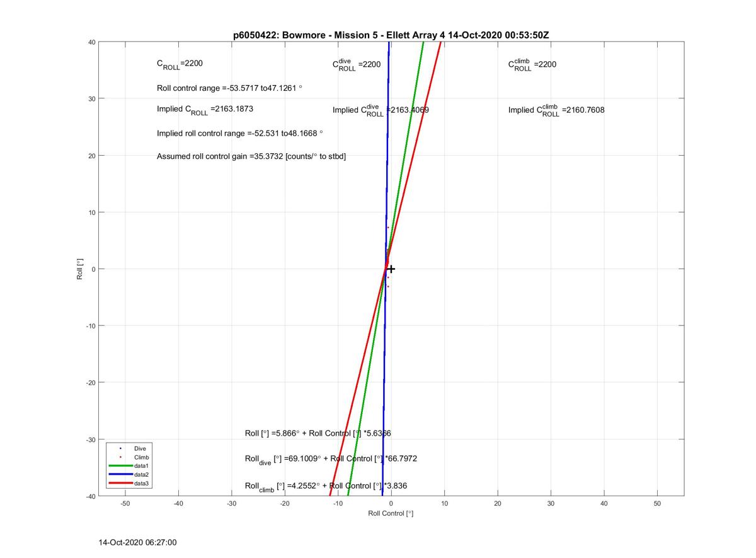Click the 'C_ROLL climb =2200' annotation
Image resolution: width=756 pixels, height=558 pixels.
point(532,64)
